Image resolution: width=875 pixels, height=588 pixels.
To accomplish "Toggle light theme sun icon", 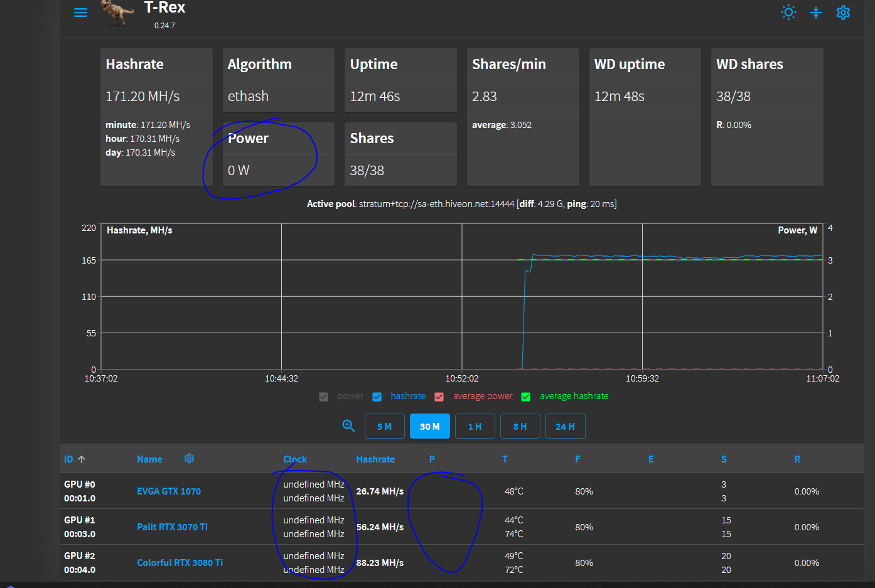I will [788, 12].
